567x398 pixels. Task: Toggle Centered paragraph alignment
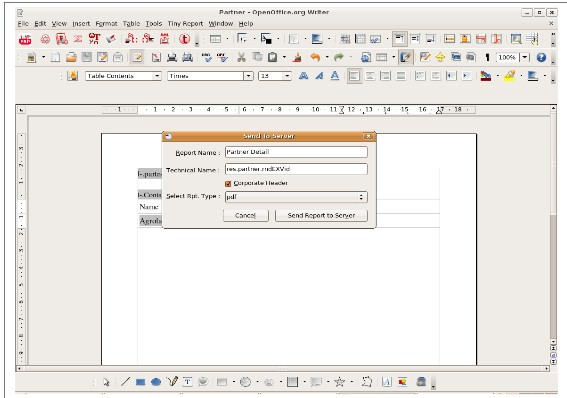(370, 76)
